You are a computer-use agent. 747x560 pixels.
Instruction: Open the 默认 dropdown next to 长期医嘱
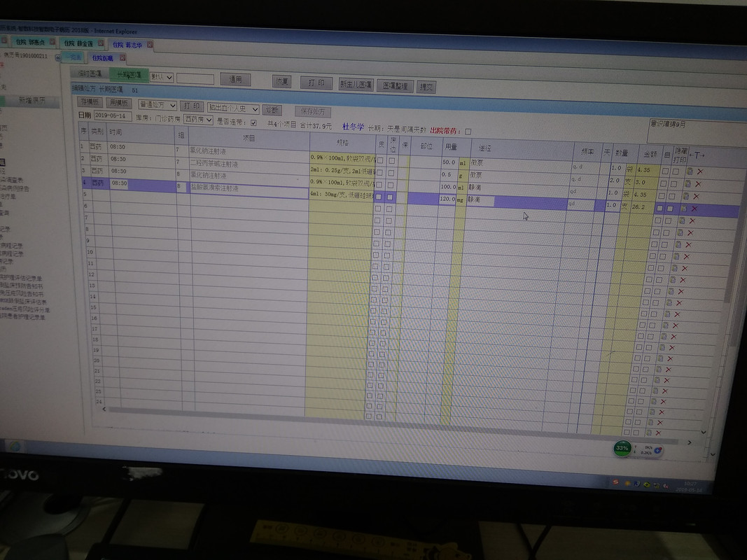(162, 77)
